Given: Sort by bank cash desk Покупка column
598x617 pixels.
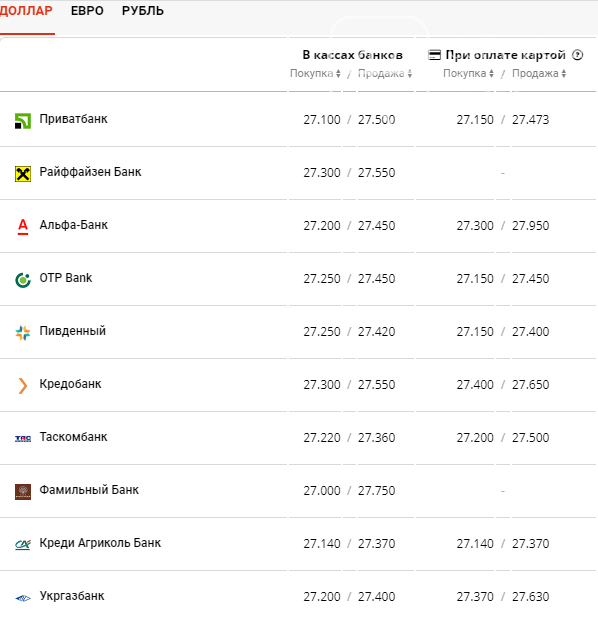Looking at the screenshot, I should pyautogui.click(x=315, y=74).
